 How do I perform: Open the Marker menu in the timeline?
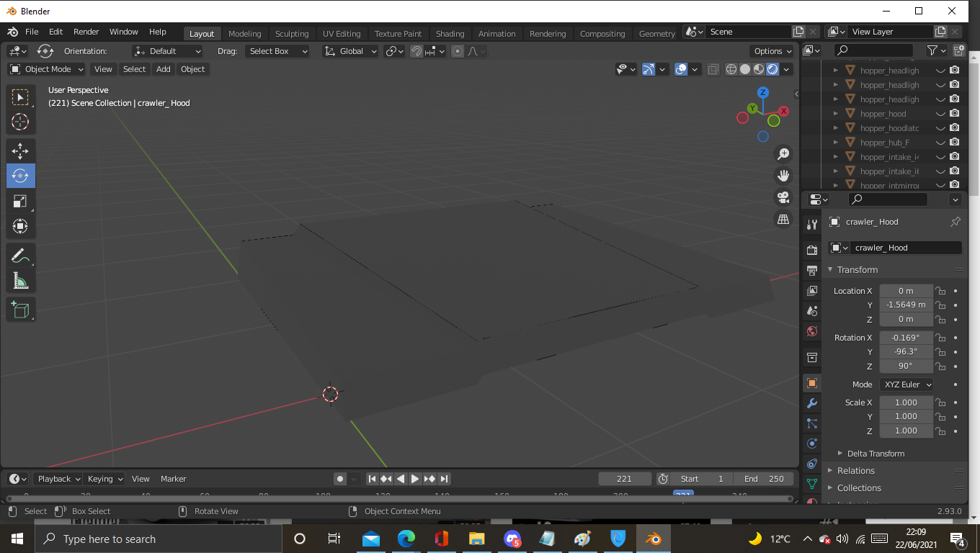[174, 479]
